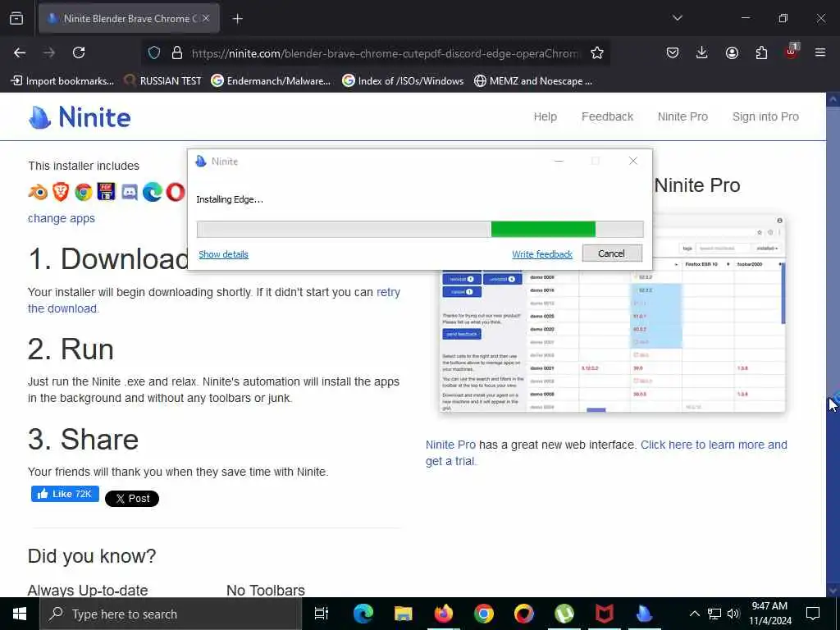Open the tracking protection shield icon

click(154, 52)
